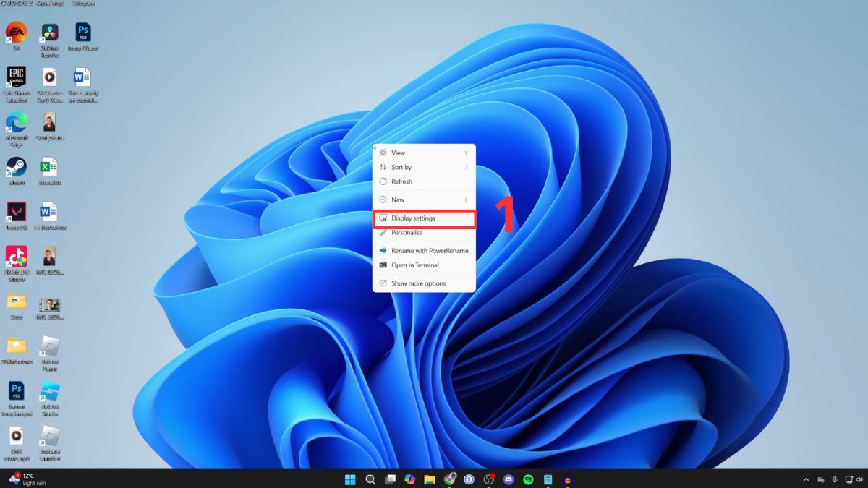This screenshot has width=868, height=488.
Task: Expand the hidden icons tray
Action: (x=806, y=479)
